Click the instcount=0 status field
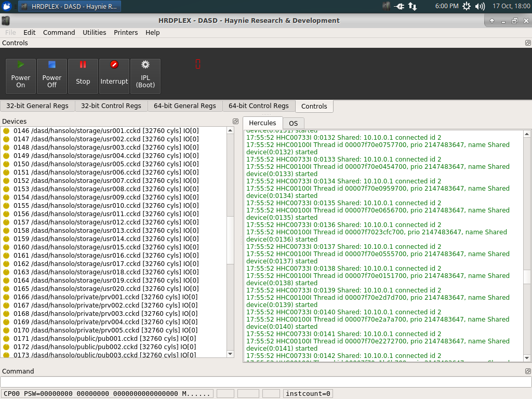 (308, 394)
